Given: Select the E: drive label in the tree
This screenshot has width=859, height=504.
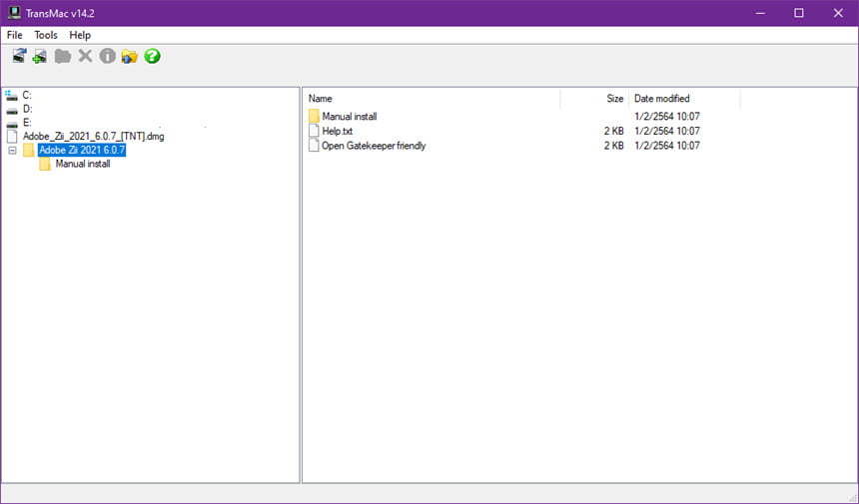Looking at the screenshot, I should pyautogui.click(x=27, y=123).
